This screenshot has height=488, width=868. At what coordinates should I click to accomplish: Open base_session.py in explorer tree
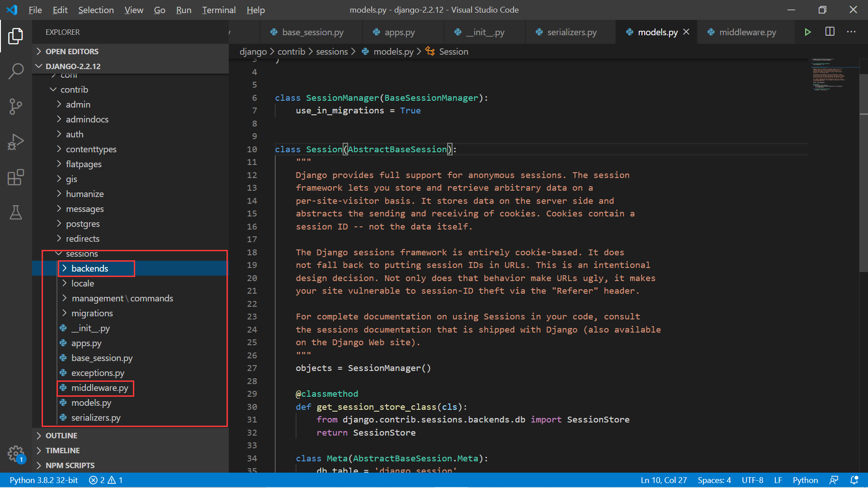(102, 358)
